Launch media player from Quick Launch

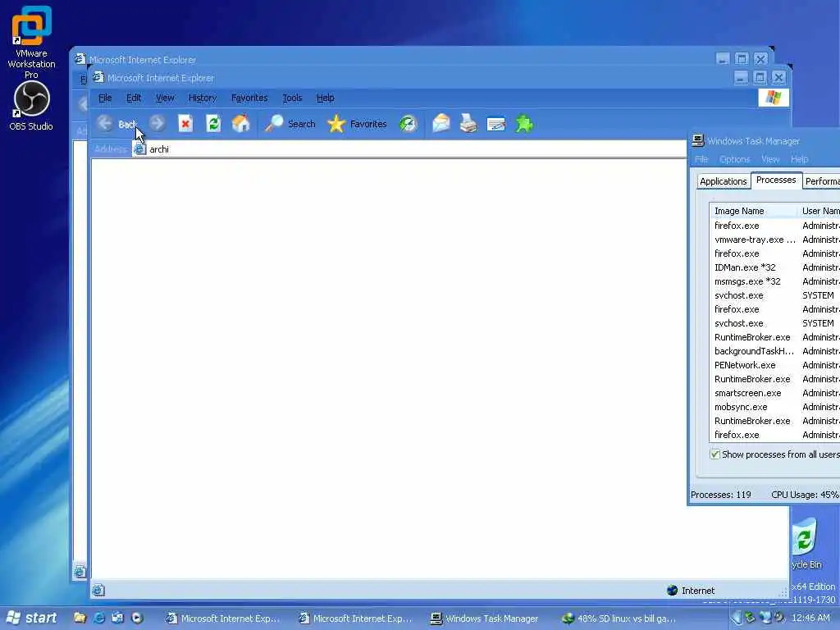(x=137, y=618)
